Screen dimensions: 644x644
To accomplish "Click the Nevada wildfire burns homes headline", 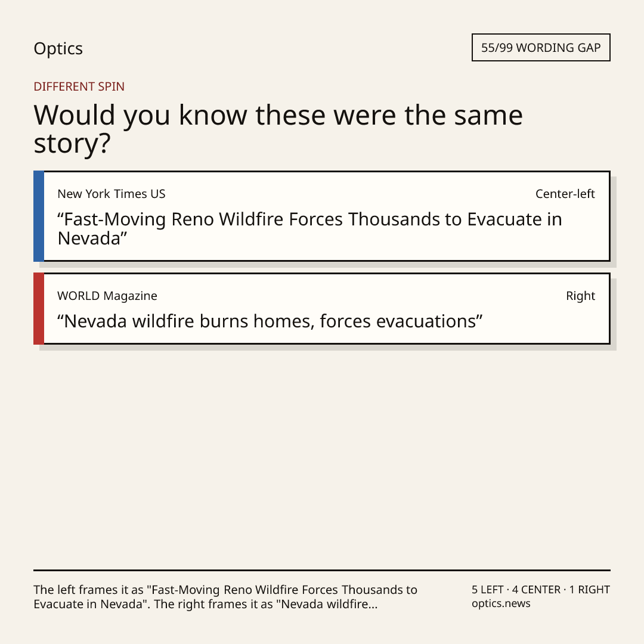I will click(270, 321).
